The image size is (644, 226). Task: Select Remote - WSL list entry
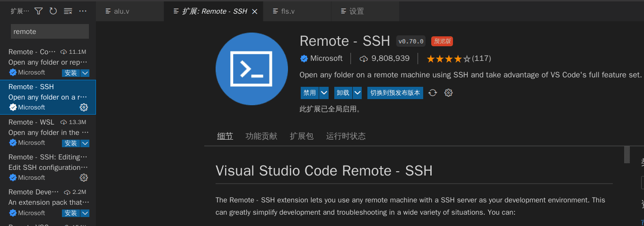tap(48, 133)
